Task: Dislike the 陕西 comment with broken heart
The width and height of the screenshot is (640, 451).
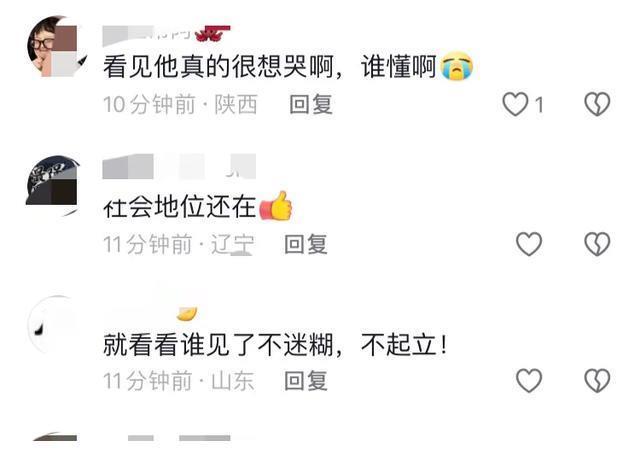Action: (x=597, y=104)
